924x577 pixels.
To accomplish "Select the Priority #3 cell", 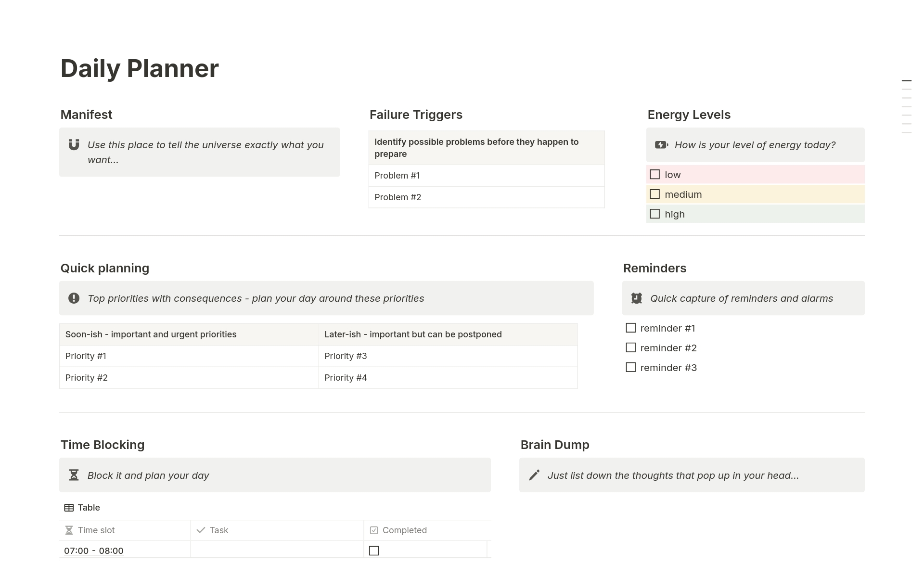I will click(448, 356).
